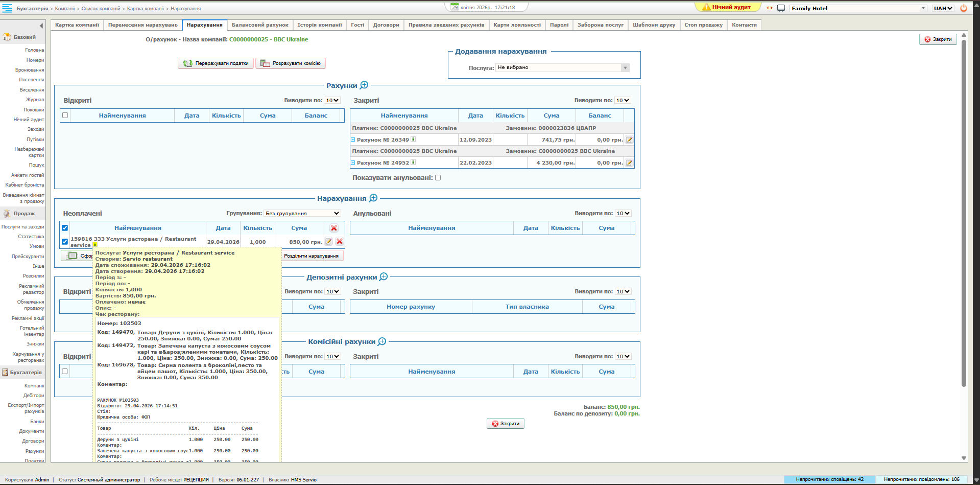The width and height of the screenshot is (980, 485).
Task: Click the plus icon next to Рахунки
Action: (364, 85)
